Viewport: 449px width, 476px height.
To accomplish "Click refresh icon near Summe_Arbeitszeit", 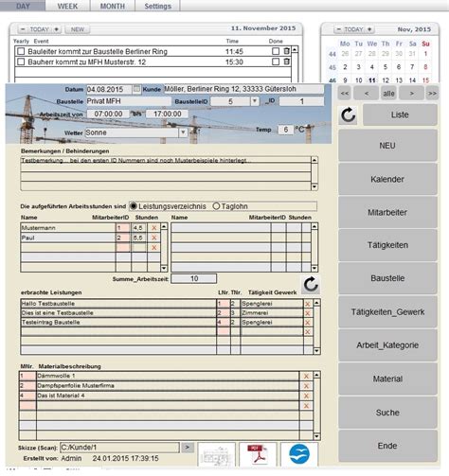I will point(311,285).
